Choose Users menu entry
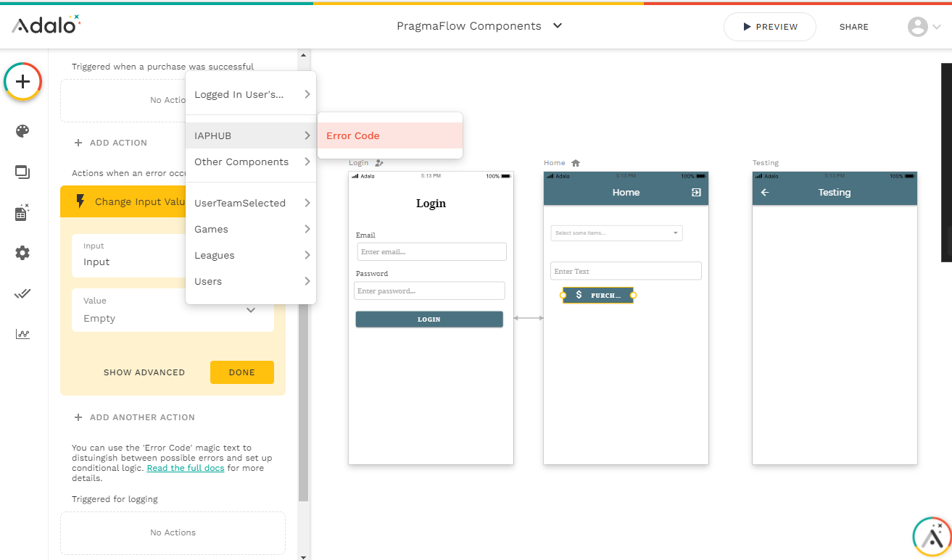 point(251,281)
